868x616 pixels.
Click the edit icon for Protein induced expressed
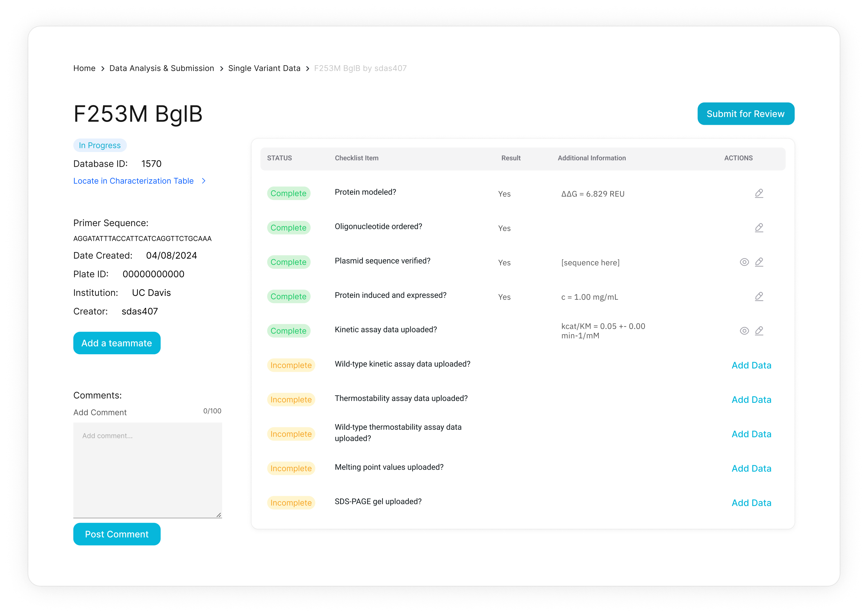(x=759, y=296)
